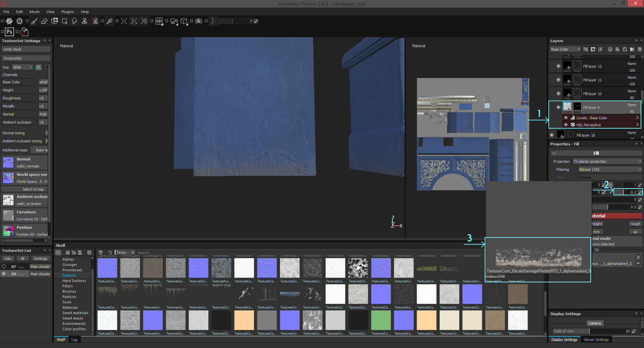Toggle the rough material channel button
The width and height of the screenshot is (644, 348).
(x=635, y=224)
